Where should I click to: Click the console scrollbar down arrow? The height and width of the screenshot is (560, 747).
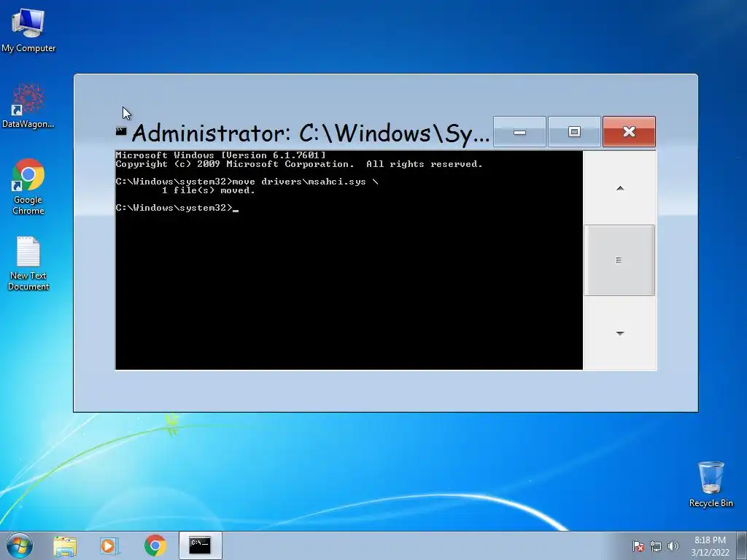tap(620, 333)
